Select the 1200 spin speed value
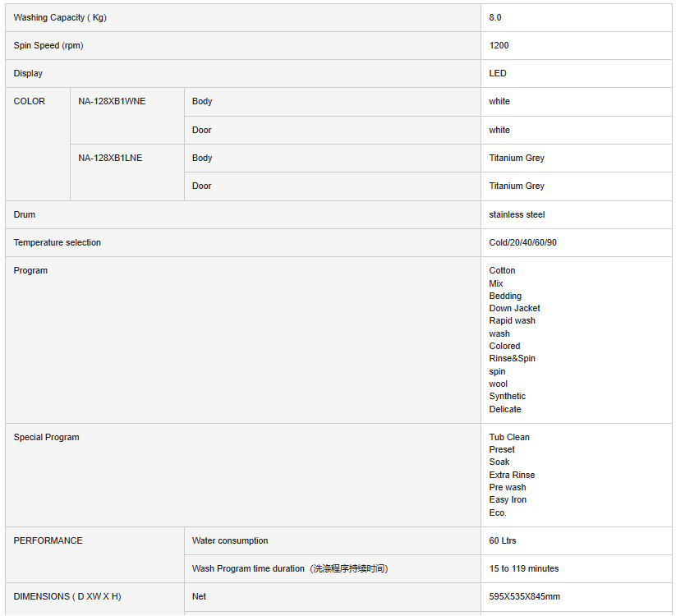 [499, 45]
